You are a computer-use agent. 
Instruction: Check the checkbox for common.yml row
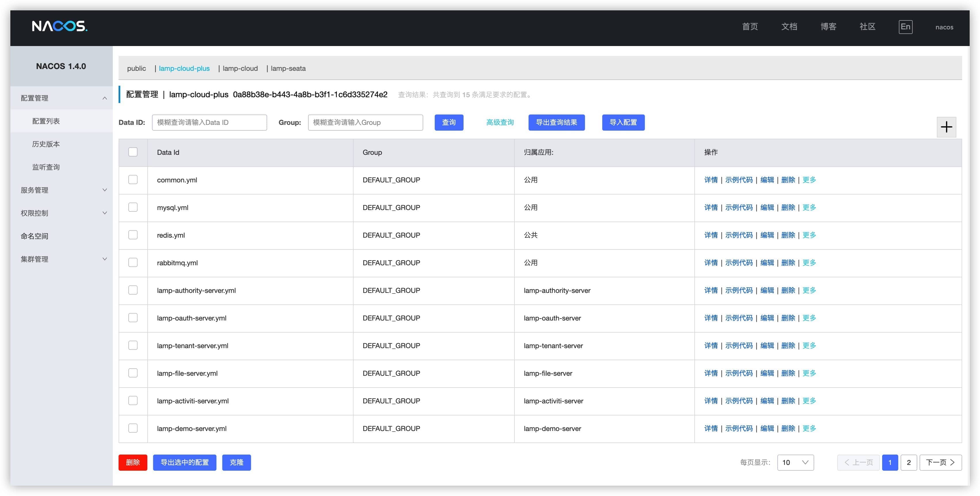tap(133, 179)
